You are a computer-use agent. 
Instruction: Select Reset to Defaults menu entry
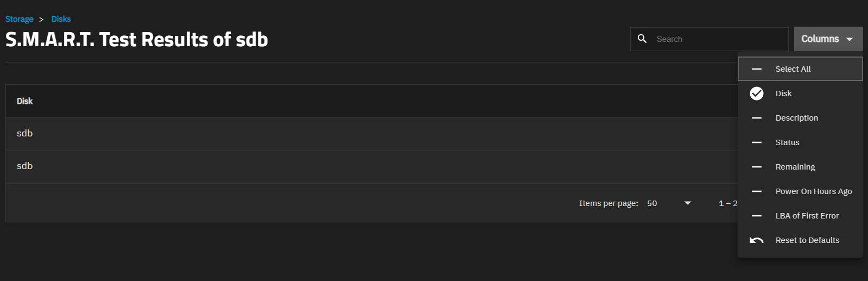click(807, 240)
